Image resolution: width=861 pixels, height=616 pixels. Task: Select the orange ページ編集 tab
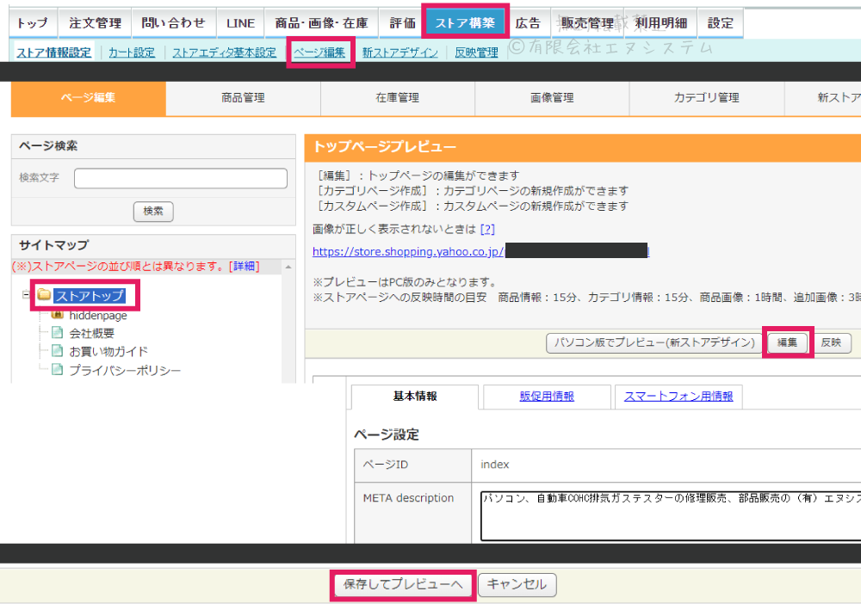(x=89, y=98)
